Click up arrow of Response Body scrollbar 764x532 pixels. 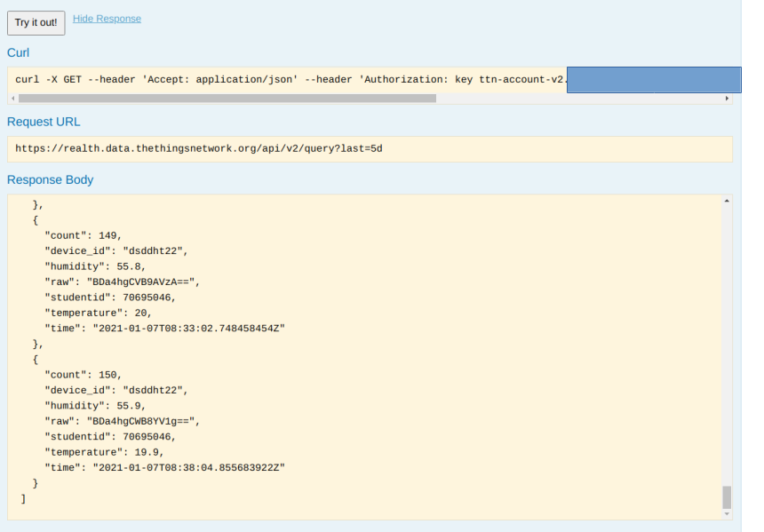point(727,201)
